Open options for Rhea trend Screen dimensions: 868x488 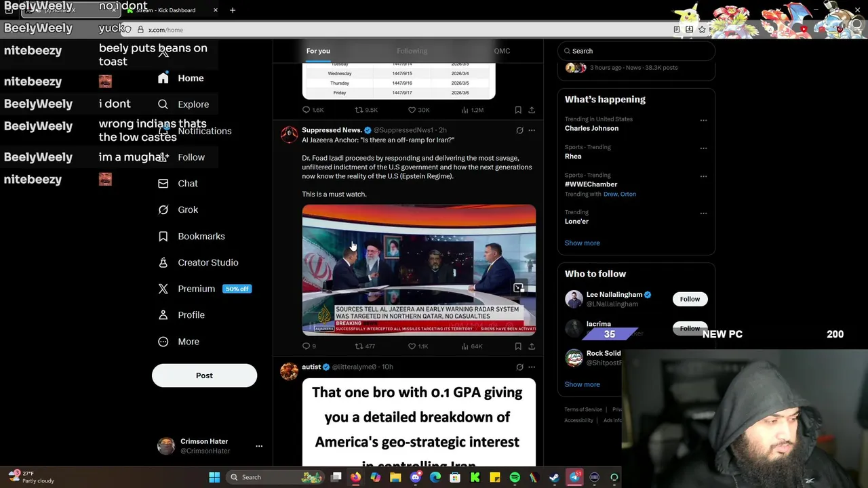(703, 148)
